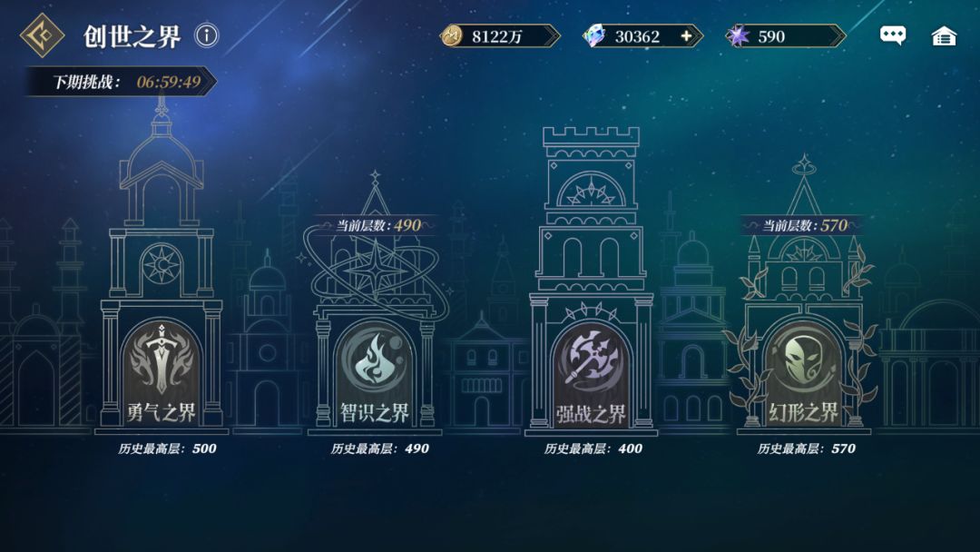Click the 历史最高层 400 text

click(x=593, y=448)
